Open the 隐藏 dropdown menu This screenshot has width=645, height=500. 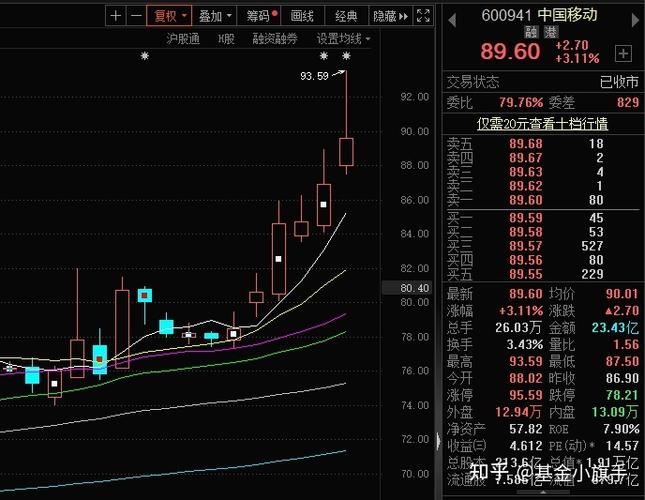coord(387,16)
